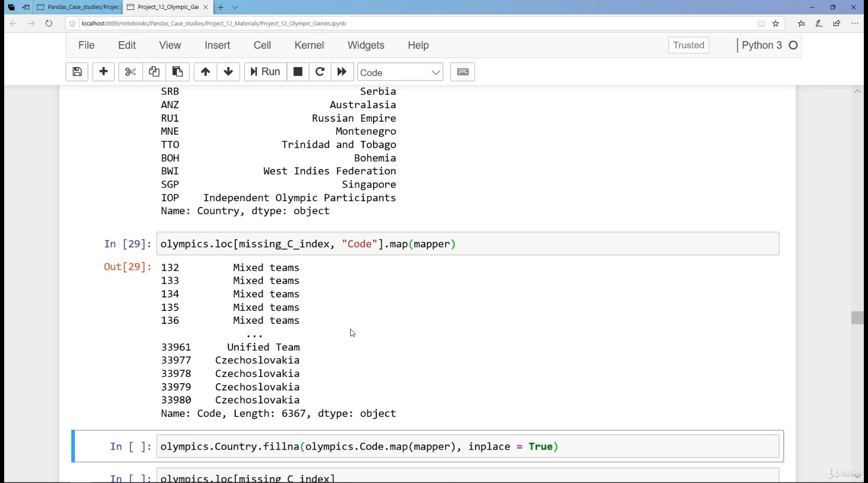
Task: Go forward in the browser
Action: [x=31, y=23]
